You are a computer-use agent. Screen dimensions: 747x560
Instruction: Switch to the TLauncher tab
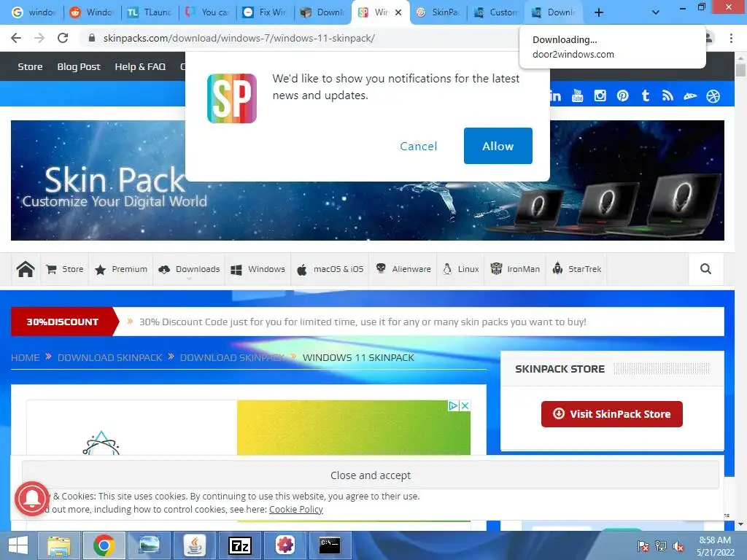click(x=150, y=12)
